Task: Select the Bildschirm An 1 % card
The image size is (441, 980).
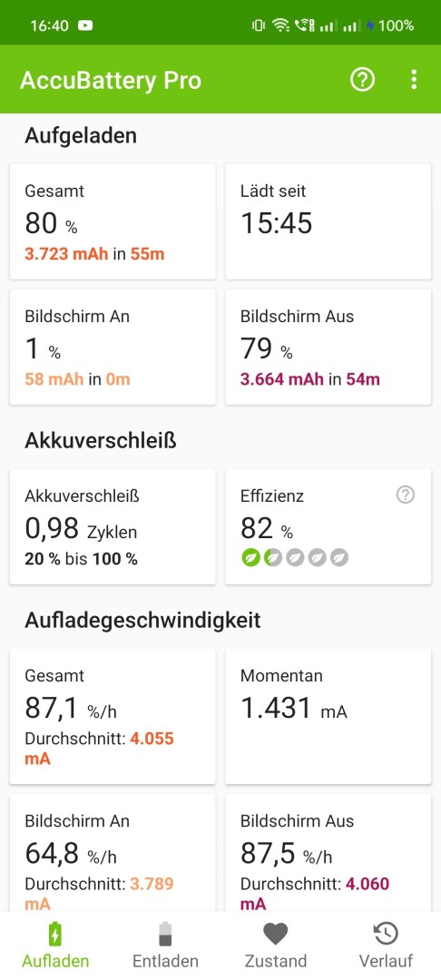Action: [113, 347]
